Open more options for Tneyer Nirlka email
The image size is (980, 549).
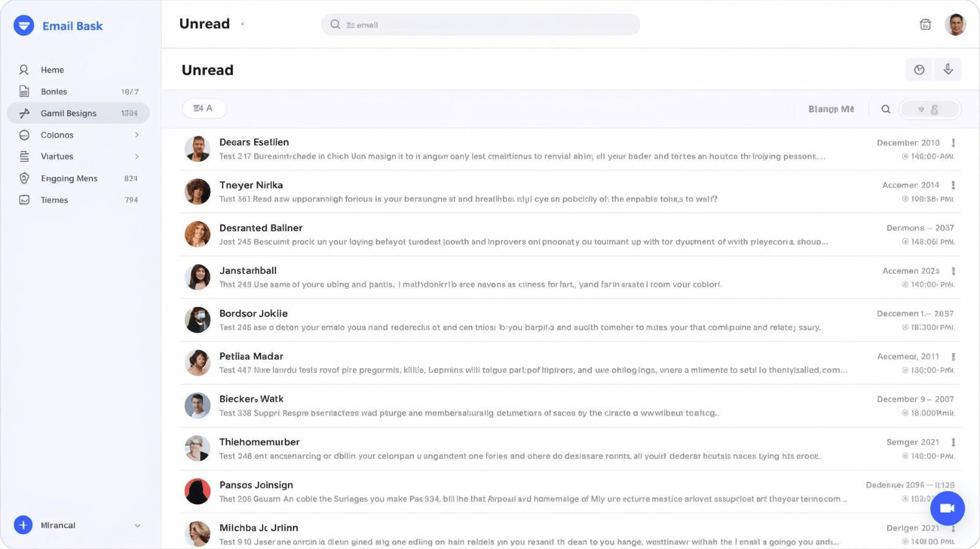pos(953,185)
